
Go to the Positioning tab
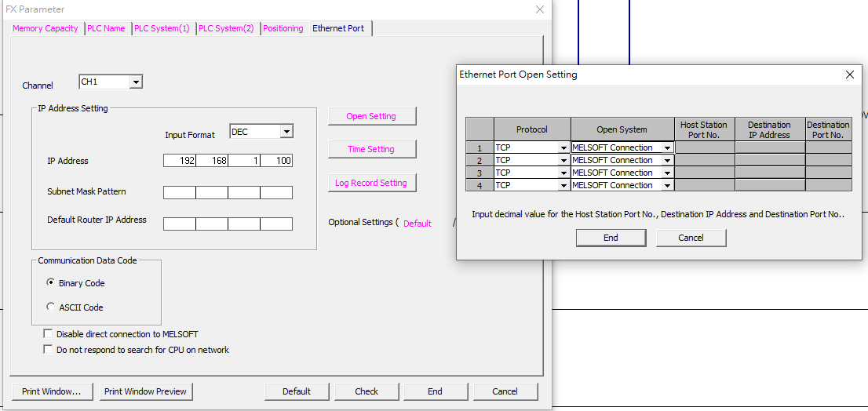(x=283, y=28)
